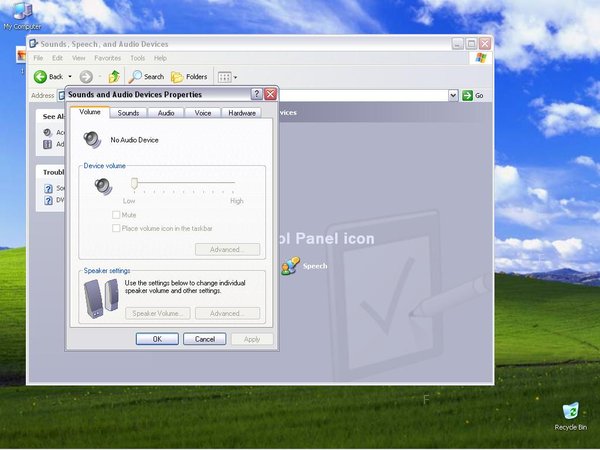Open the Edit menu
The height and width of the screenshot is (450, 600).
point(57,58)
